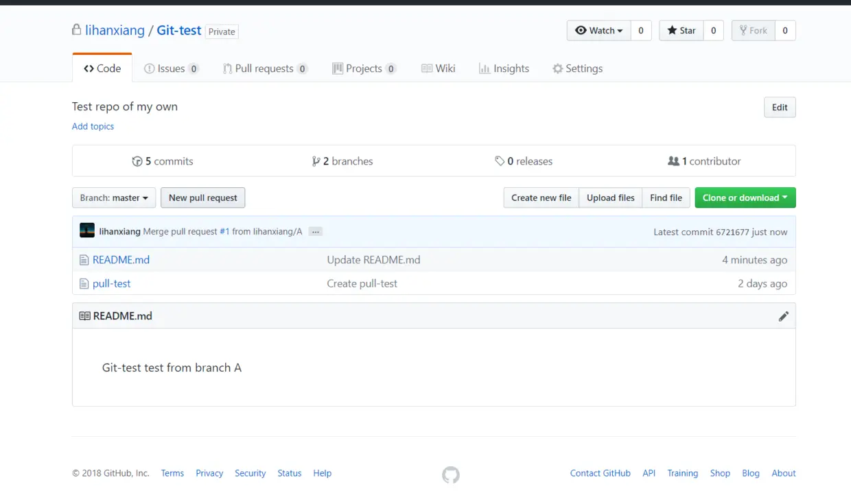851x504 pixels.
Task: Open the Training footer link
Action: coord(682,473)
